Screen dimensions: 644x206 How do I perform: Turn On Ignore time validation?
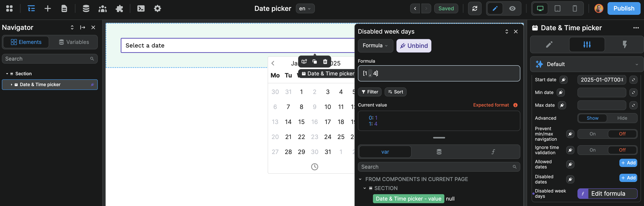pyautogui.click(x=592, y=150)
